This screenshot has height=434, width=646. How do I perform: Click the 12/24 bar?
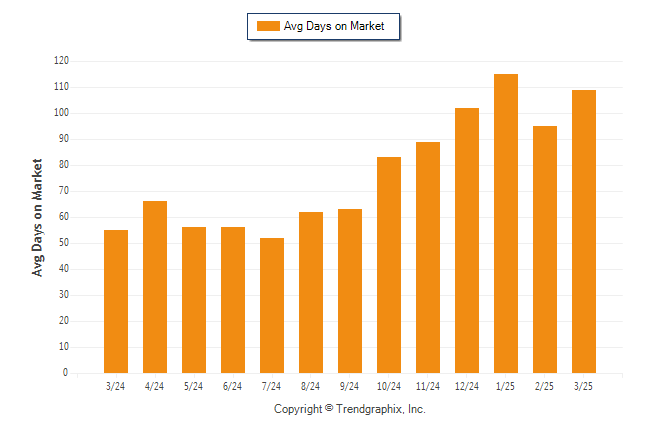467,240
